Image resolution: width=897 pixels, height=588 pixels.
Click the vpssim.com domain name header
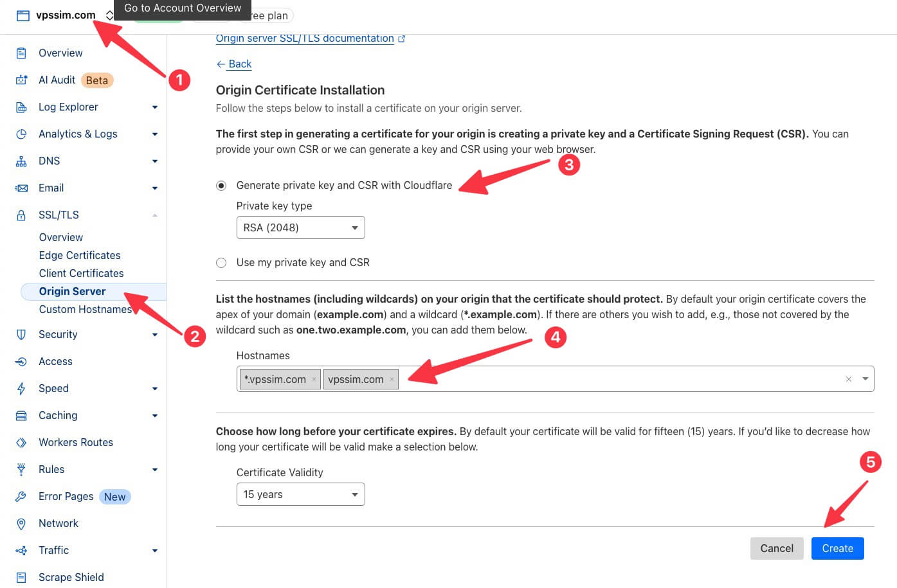[66, 15]
